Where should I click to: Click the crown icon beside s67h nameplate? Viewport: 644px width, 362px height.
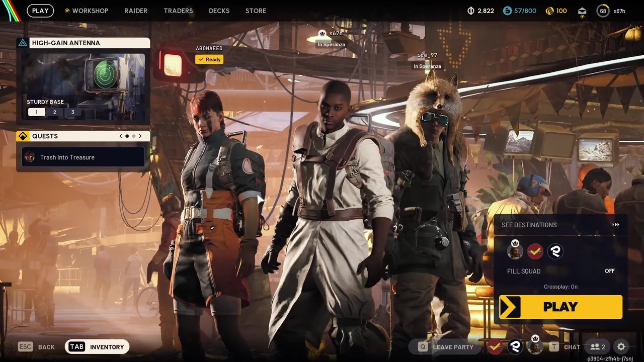tap(323, 34)
